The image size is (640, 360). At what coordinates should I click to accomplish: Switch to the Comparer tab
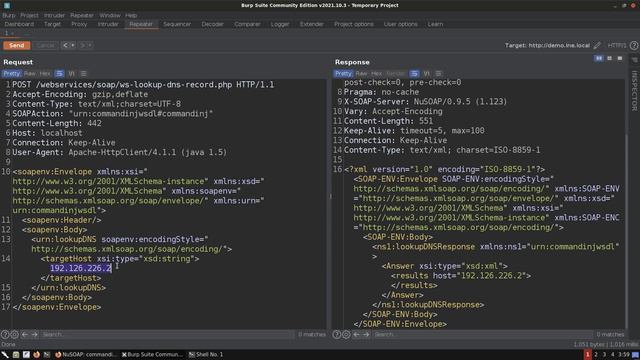247,24
